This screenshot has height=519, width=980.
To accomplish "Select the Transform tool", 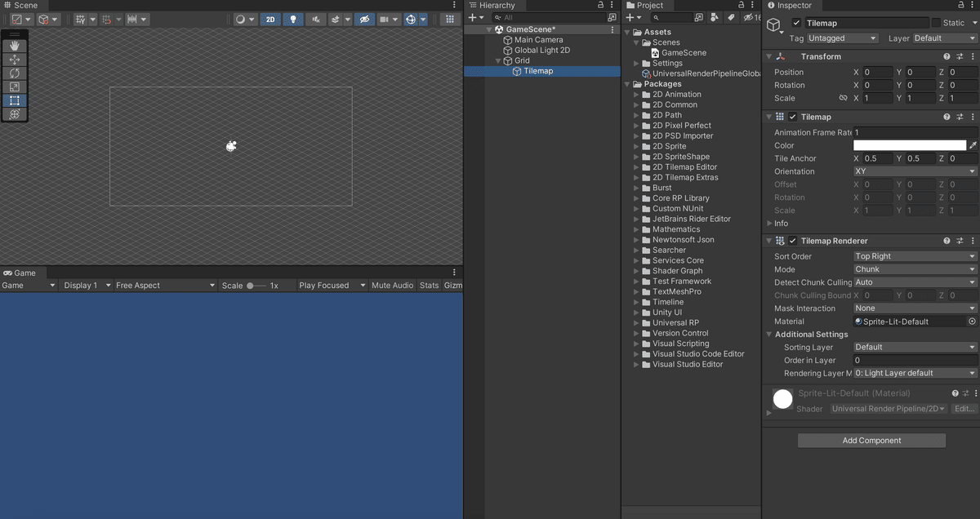I will 15,114.
